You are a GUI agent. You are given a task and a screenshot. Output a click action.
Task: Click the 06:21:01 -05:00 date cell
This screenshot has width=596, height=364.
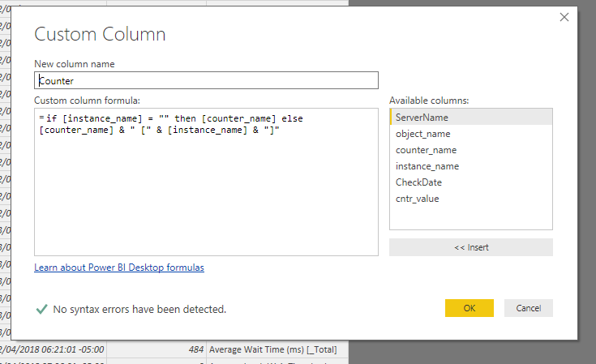pyautogui.click(x=54, y=349)
